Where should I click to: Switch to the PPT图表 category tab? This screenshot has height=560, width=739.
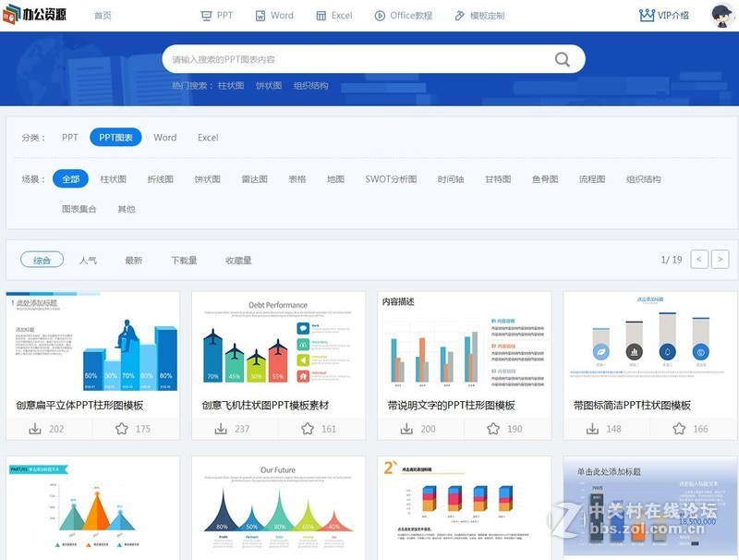click(x=115, y=137)
